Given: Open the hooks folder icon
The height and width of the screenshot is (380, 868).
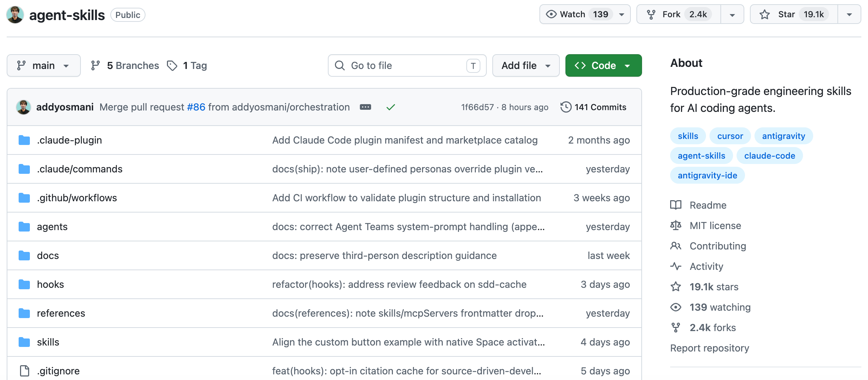Looking at the screenshot, I should pyautogui.click(x=24, y=284).
